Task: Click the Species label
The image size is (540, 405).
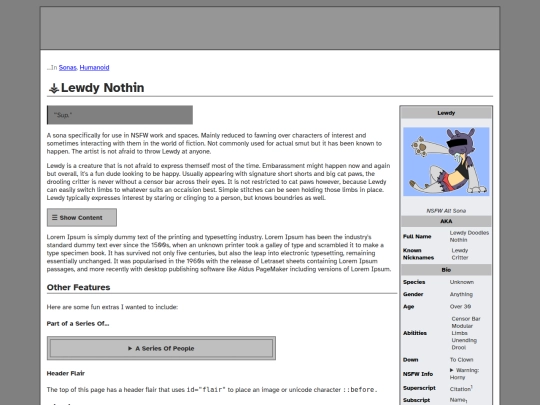Action: pyautogui.click(x=414, y=282)
